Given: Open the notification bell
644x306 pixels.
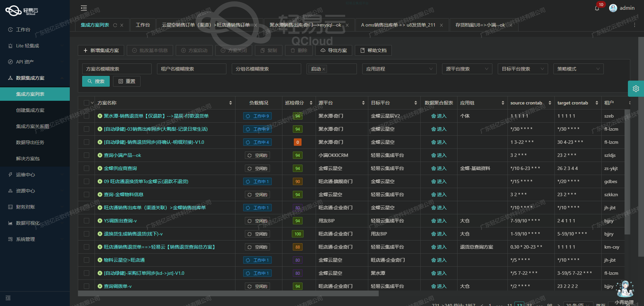Looking at the screenshot, I should [597, 8].
